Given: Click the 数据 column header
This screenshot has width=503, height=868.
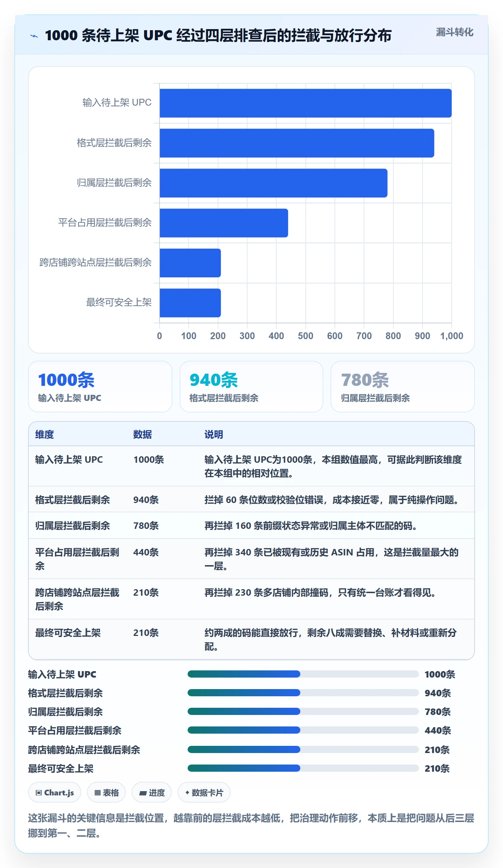Looking at the screenshot, I should [143, 434].
